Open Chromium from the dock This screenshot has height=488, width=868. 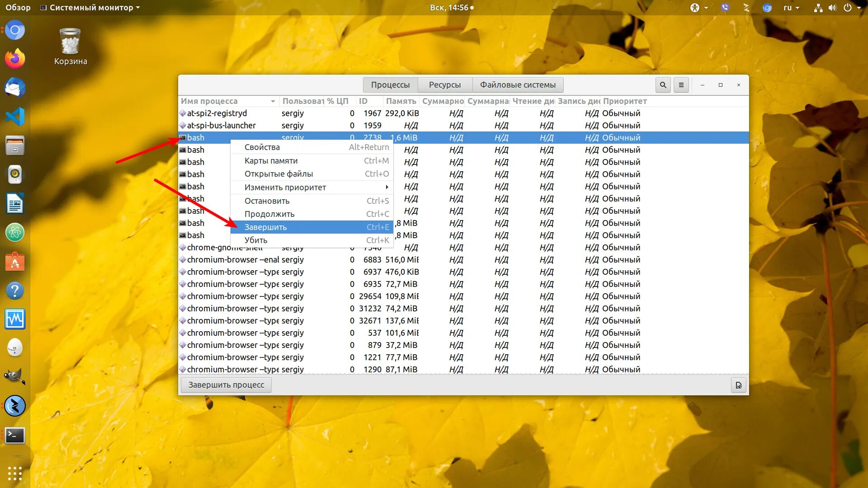tap(15, 31)
